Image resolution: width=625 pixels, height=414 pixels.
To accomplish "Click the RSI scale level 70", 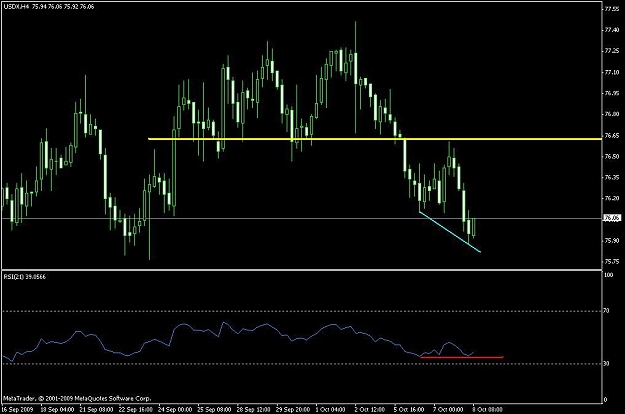I will [x=607, y=310].
